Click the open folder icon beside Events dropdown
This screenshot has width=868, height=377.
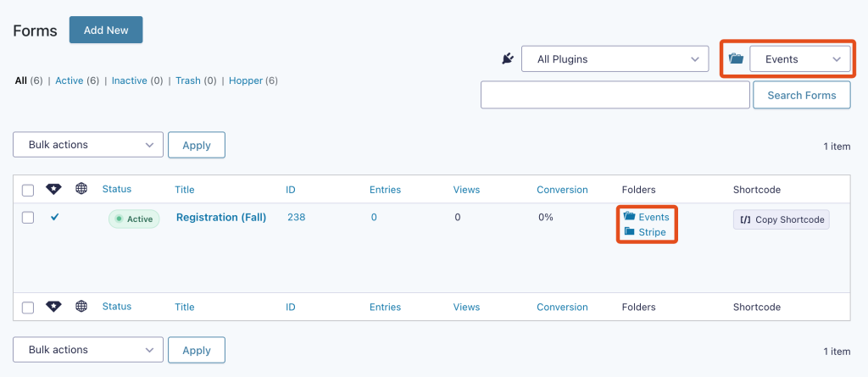[x=736, y=58]
